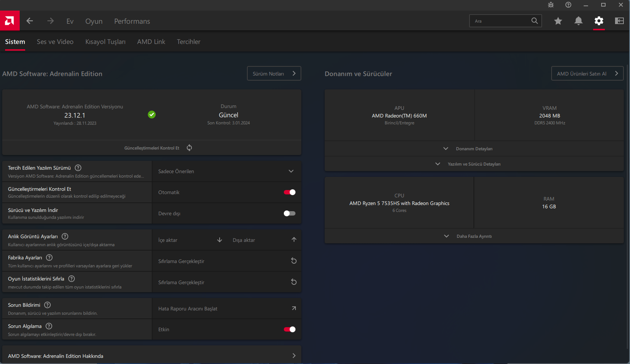Toggle Otomatik update check switch
The height and width of the screenshot is (364, 630).
pos(290,192)
